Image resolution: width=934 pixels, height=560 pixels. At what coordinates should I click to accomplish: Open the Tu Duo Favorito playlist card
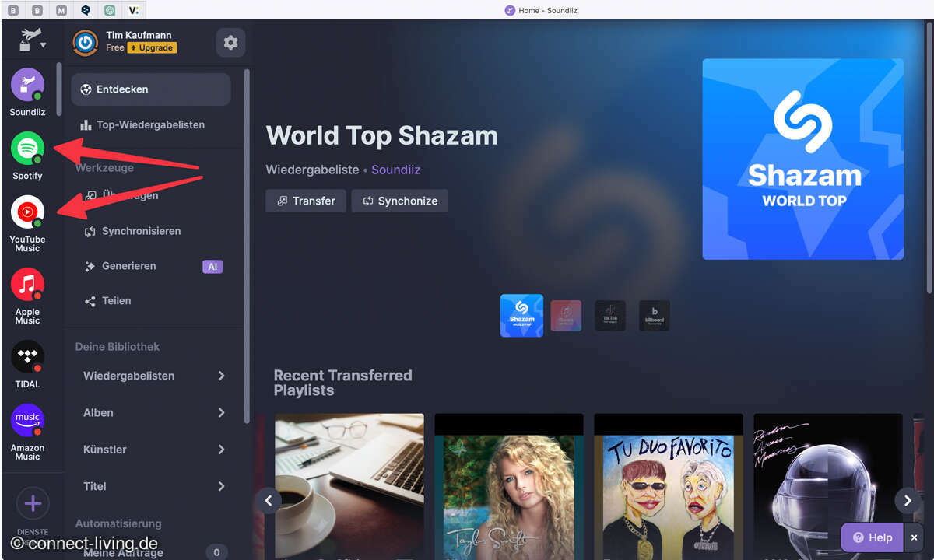[669, 487]
